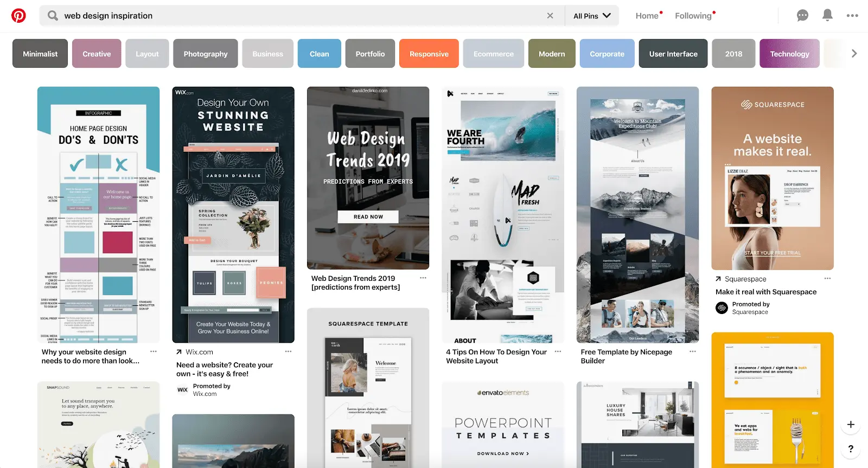Open the Pinterest logo home icon
The width and height of the screenshot is (868, 468).
click(18, 16)
